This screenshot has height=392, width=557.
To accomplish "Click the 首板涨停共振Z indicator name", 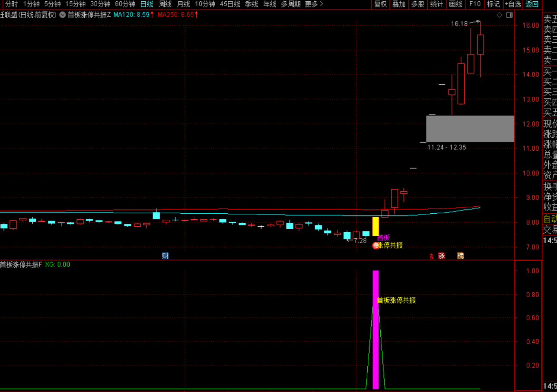I will pyautogui.click(x=89, y=15).
